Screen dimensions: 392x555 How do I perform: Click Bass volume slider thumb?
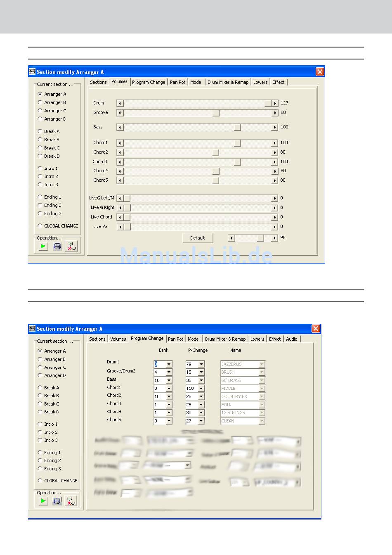pos(237,127)
